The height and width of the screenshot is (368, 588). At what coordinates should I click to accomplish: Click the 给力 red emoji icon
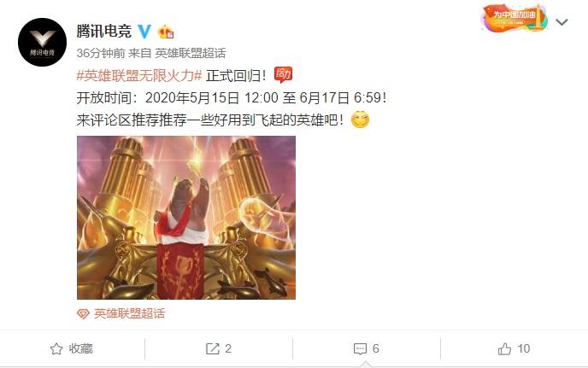(x=283, y=74)
